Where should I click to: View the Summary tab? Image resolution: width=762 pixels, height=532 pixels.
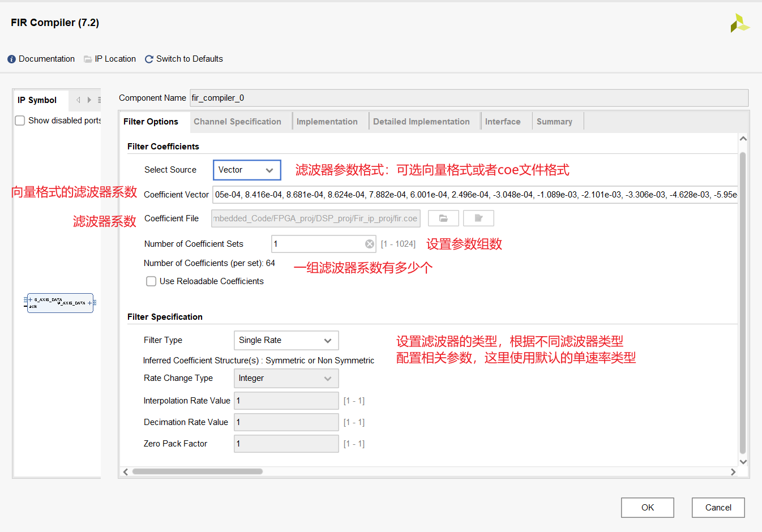click(x=554, y=122)
